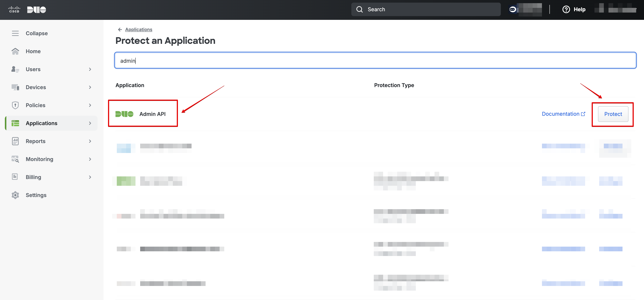This screenshot has height=300, width=644.
Task: Click the Help question mark icon
Action: click(x=566, y=10)
